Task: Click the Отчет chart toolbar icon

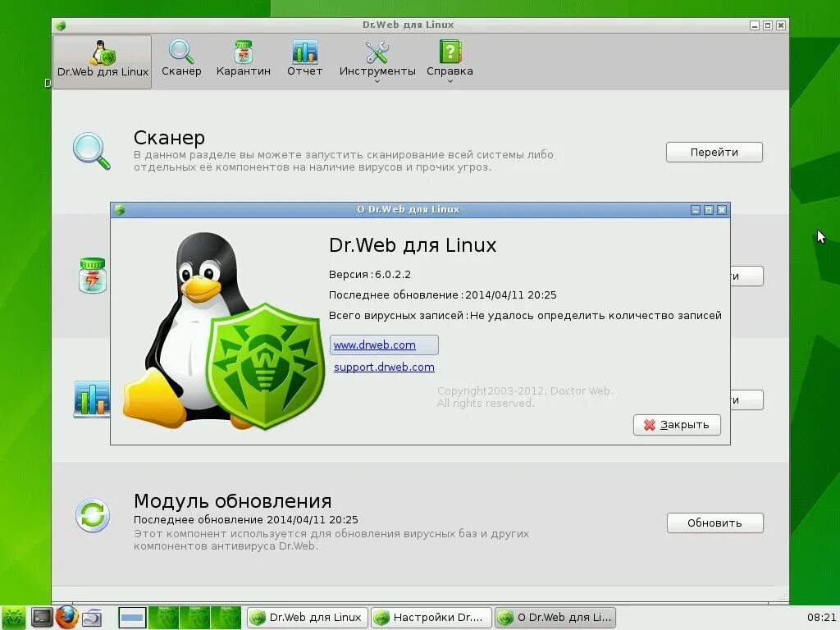Action: (x=305, y=52)
